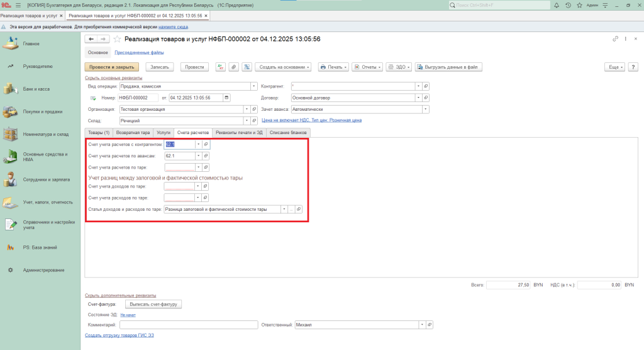The width and height of the screenshot is (644, 350).
Task: Click into the Комментарий input field
Action: point(189,325)
